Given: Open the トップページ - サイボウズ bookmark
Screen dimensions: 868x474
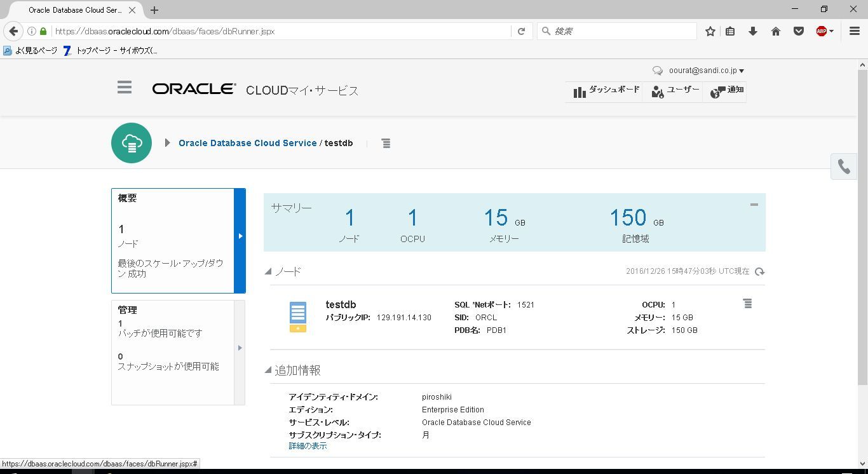Looking at the screenshot, I should [111, 51].
